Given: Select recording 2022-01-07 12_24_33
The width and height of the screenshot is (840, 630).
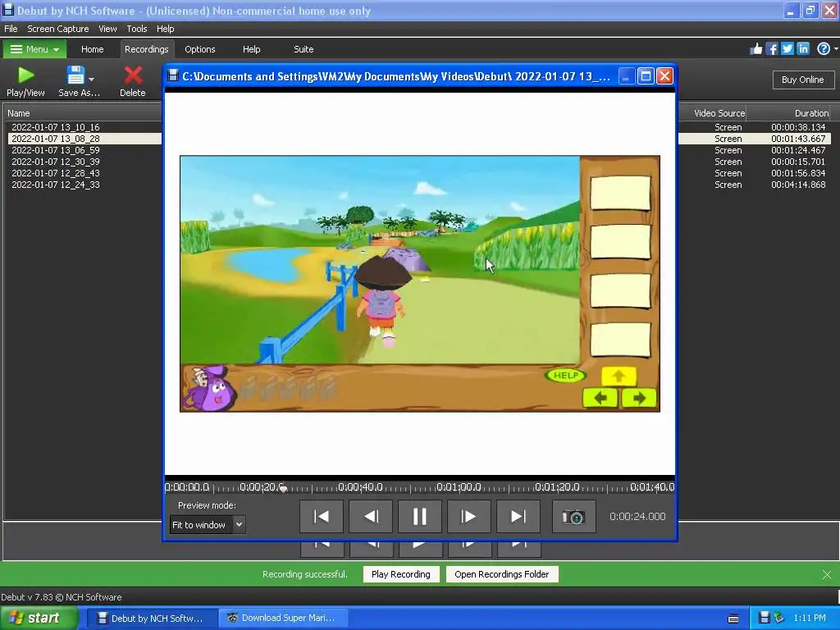Looking at the screenshot, I should (56, 185).
